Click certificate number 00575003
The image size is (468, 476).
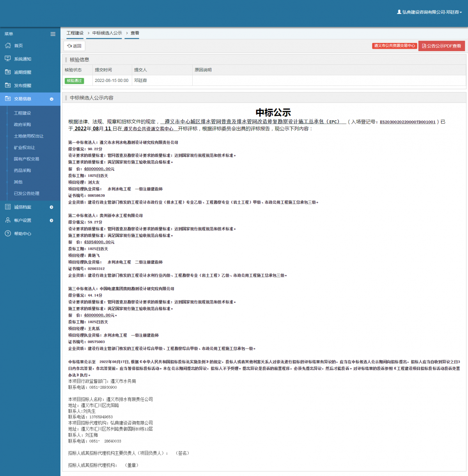point(96,342)
